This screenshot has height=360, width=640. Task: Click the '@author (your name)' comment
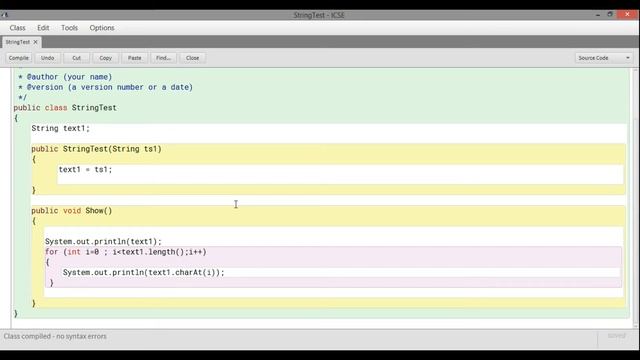point(65,77)
